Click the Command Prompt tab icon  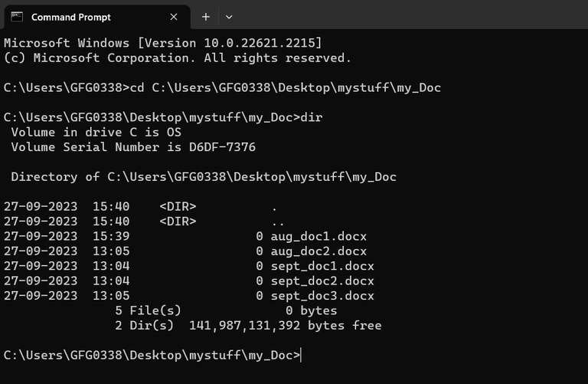click(16, 16)
